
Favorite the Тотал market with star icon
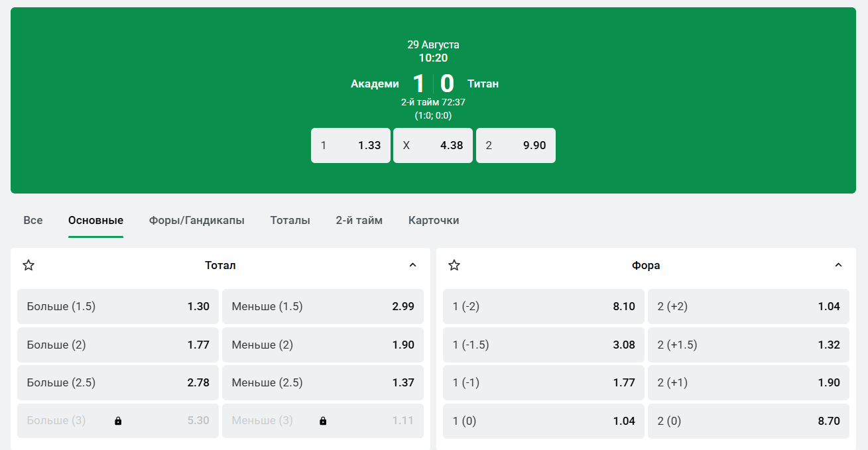(x=29, y=265)
